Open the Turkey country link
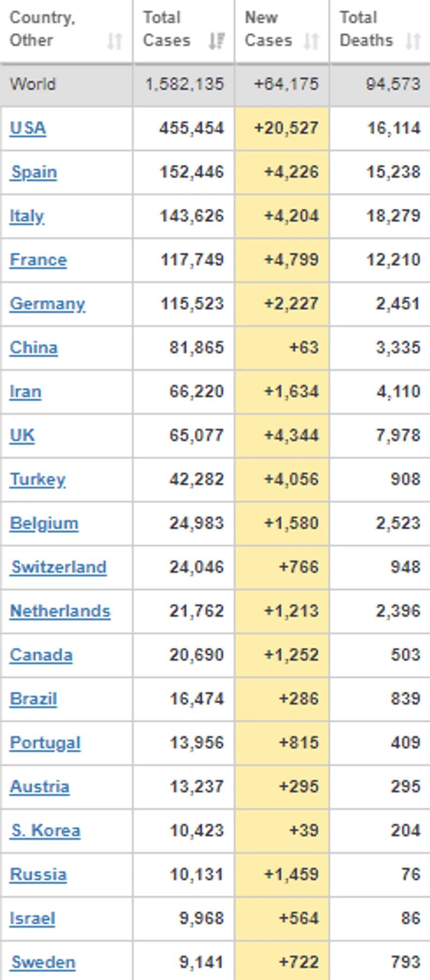The height and width of the screenshot is (980, 430). (38, 479)
